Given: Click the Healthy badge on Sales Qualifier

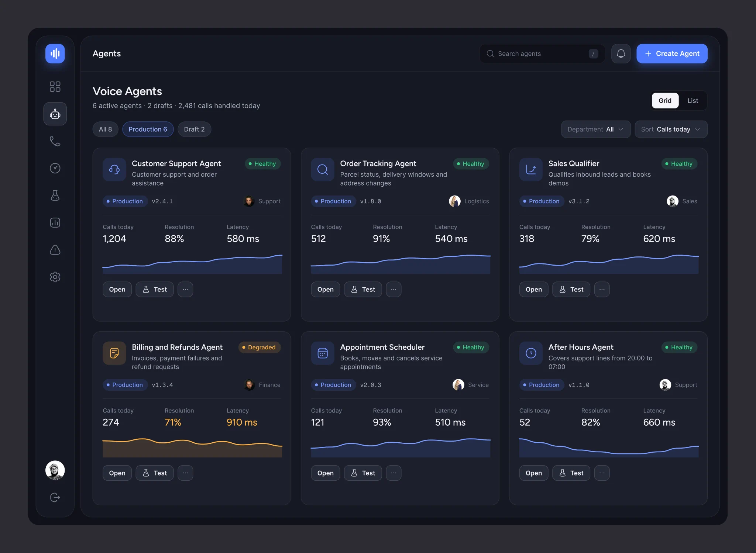Looking at the screenshot, I should tap(679, 164).
